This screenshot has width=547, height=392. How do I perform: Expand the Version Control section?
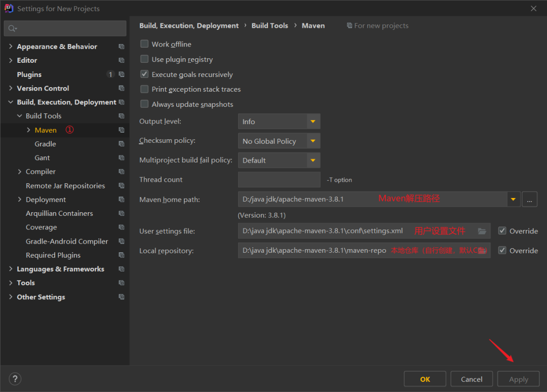tap(11, 88)
